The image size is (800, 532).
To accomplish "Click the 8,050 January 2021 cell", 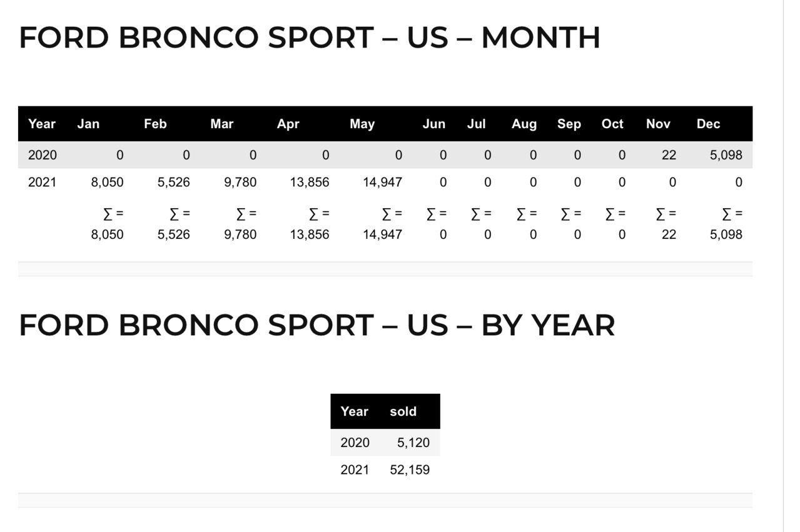I will [x=107, y=183].
